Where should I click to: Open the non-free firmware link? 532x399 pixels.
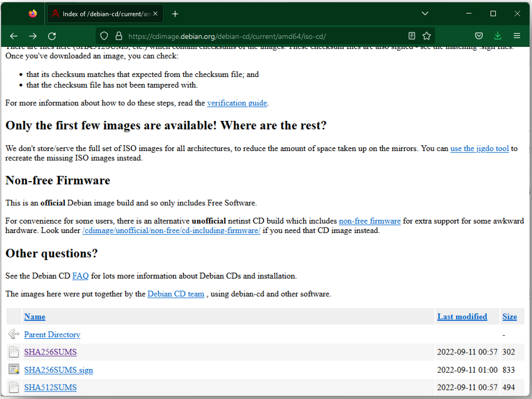370,221
